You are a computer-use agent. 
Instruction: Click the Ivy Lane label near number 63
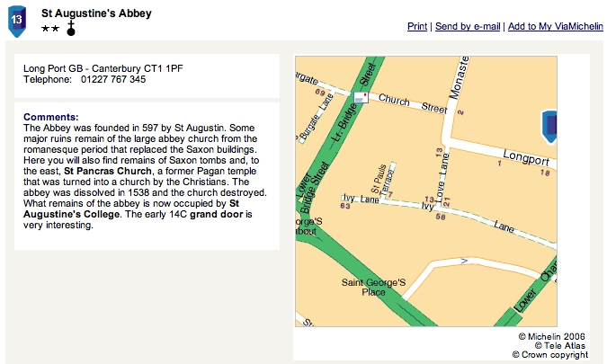pyautogui.click(x=361, y=199)
